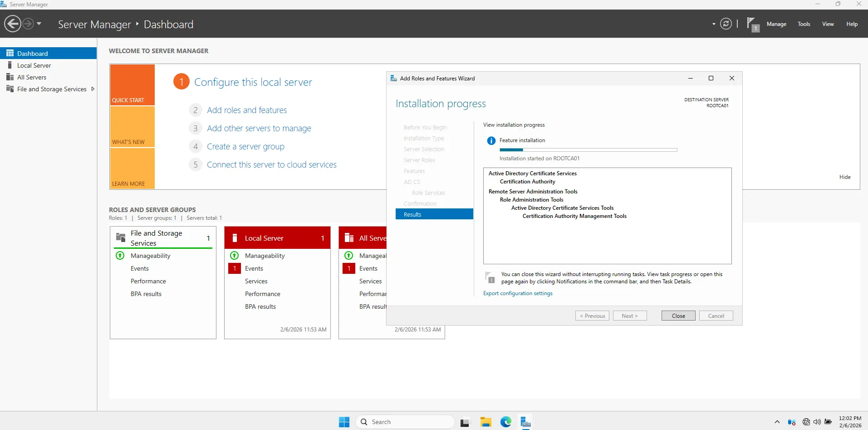Click Export configuration settings link
This screenshot has width=868, height=430.
[x=518, y=293]
